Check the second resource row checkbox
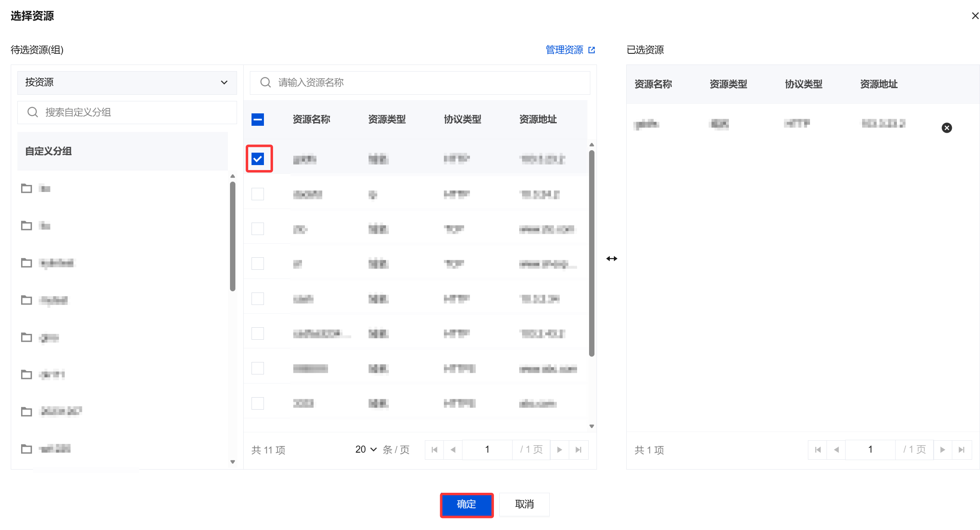Image resolution: width=980 pixels, height=530 pixels. click(x=258, y=194)
